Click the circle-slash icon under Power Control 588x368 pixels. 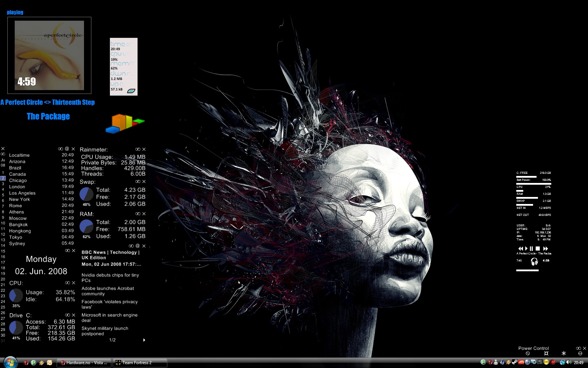pyautogui.click(x=528, y=353)
